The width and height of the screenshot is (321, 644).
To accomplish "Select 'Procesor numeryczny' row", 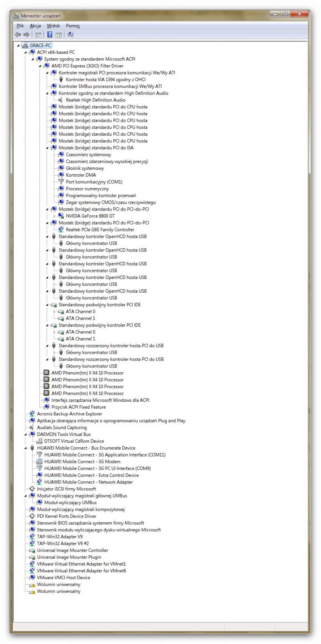I will [x=87, y=189].
